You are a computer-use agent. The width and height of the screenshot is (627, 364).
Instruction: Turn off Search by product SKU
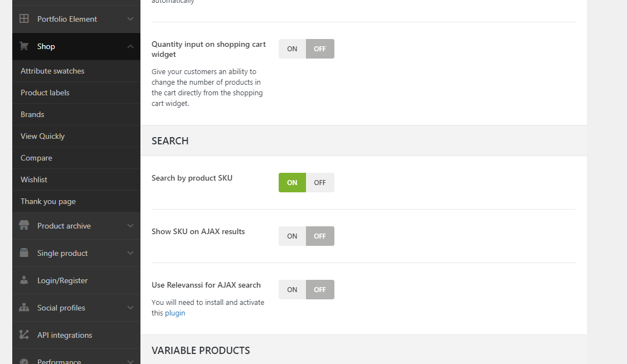[320, 183]
